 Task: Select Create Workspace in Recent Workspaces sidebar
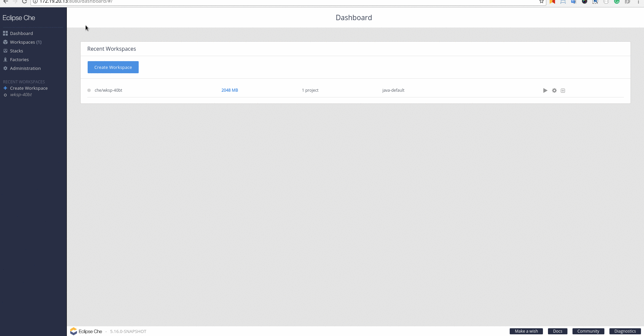coord(29,88)
